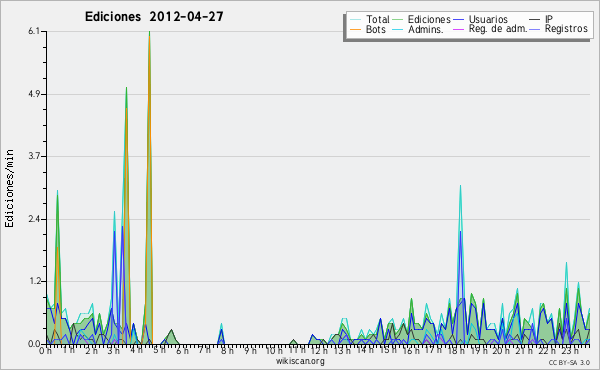Select the 'Usuarios' legend label
This screenshot has width=600, height=370.
click(x=488, y=19)
